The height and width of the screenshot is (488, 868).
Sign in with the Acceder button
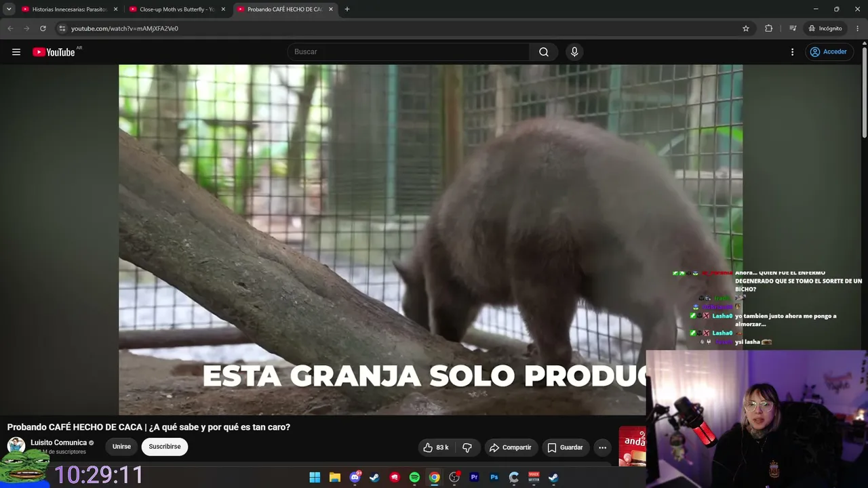tap(828, 52)
